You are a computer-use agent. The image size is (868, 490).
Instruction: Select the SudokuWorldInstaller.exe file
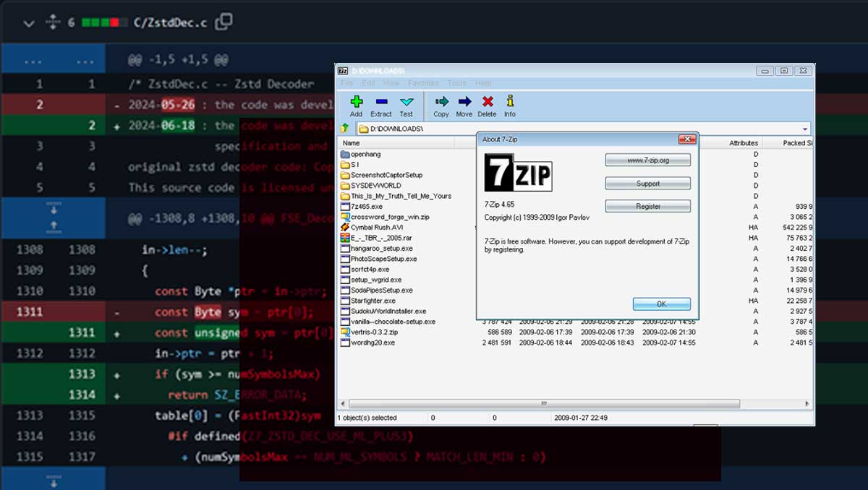point(388,311)
